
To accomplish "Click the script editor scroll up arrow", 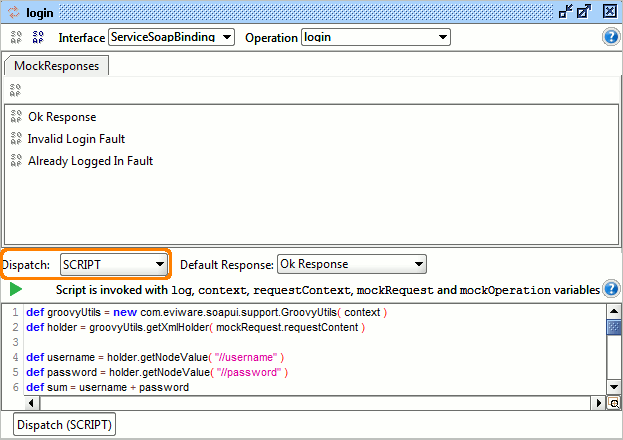I will 614,311.
